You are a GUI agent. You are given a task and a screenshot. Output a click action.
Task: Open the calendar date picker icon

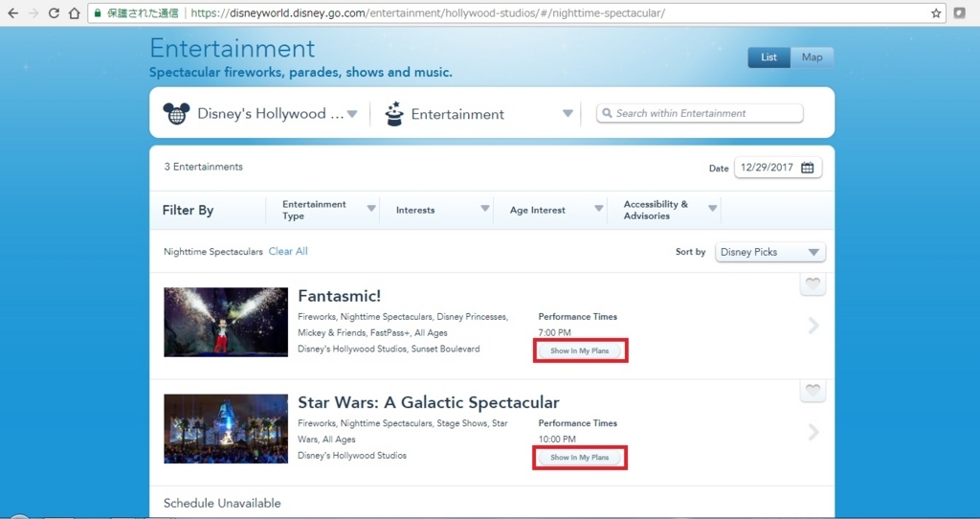point(808,168)
